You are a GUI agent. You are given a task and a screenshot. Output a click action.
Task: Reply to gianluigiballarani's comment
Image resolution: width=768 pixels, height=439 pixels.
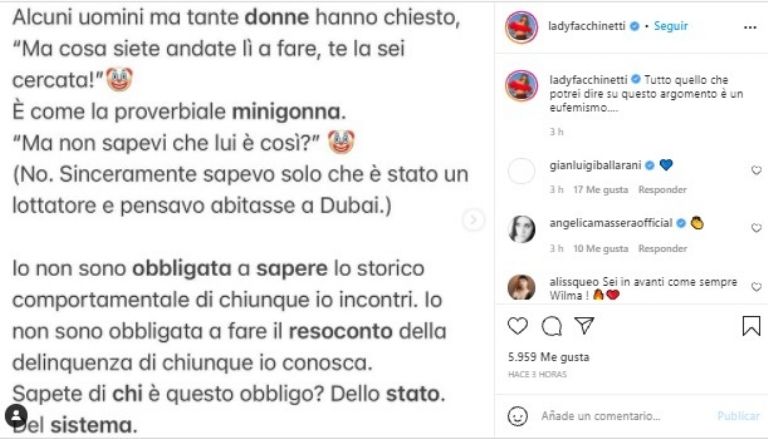point(662,190)
